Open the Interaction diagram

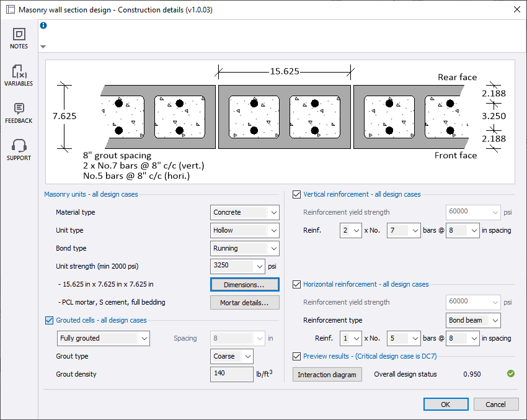click(327, 375)
